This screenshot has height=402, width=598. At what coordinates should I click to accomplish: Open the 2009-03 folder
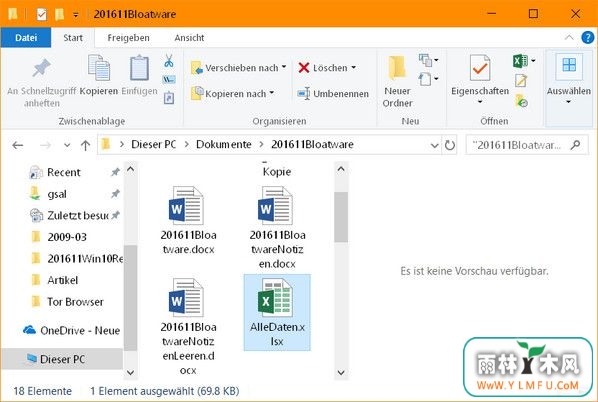point(67,237)
